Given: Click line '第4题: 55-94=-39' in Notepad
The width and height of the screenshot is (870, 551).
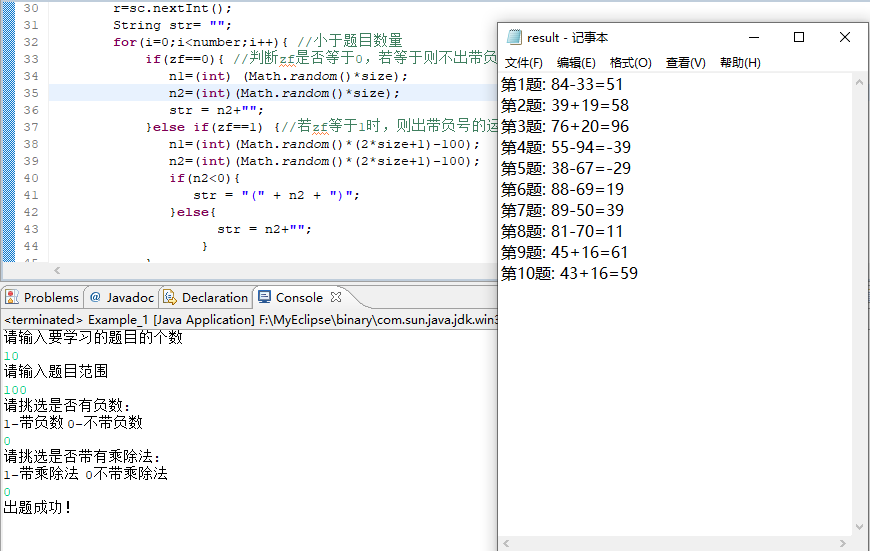Looking at the screenshot, I should (566, 148).
